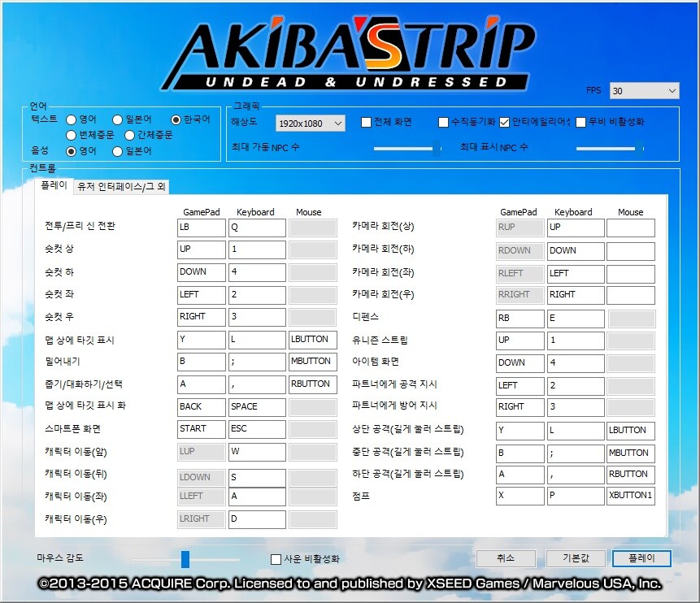The image size is (700, 603).
Task: Toggle the 사운 비활성화 sound option
Action: click(x=276, y=559)
